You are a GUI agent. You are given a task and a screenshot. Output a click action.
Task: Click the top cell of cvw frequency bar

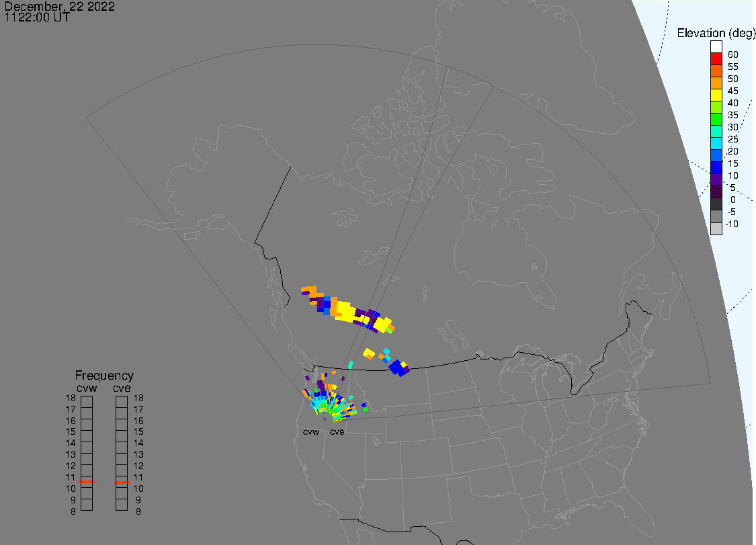87,402
